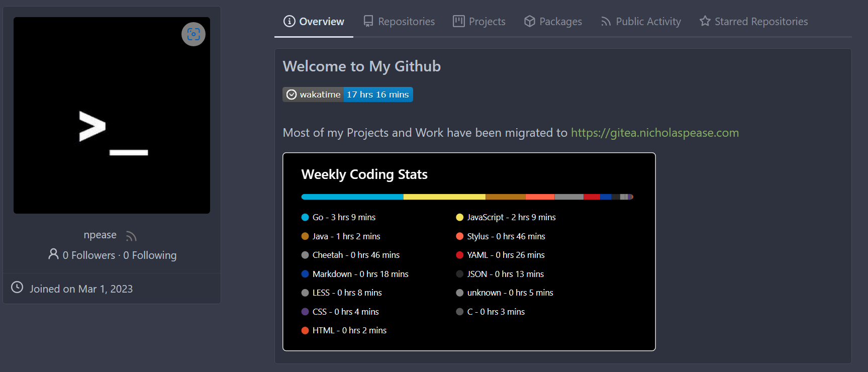Screen dimensions: 868x372
Task: Open the gitea.nicholaspease.com link
Action: tap(654, 133)
